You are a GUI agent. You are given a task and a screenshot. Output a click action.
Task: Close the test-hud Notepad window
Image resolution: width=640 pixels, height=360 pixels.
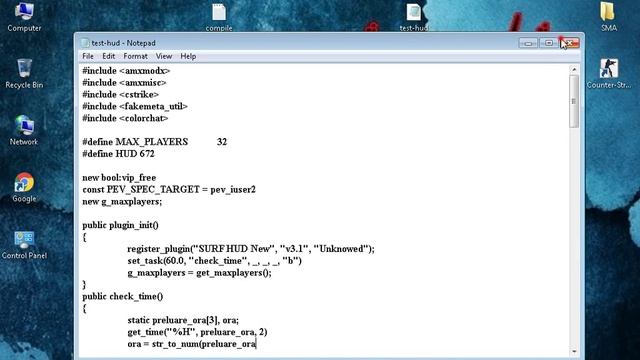pos(570,42)
